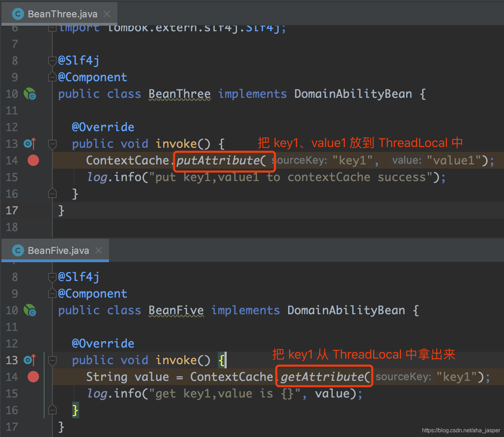The width and height of the screenshot is (504, 437).
Task: Click ContextCache in the BeanFive getAttribute line
Action: 232,377
